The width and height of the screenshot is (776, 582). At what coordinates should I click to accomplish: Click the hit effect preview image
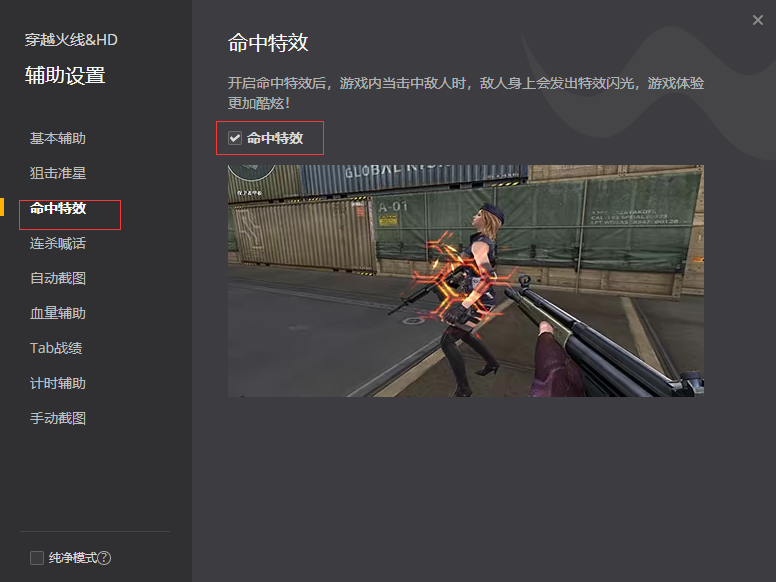coord(466,281)
